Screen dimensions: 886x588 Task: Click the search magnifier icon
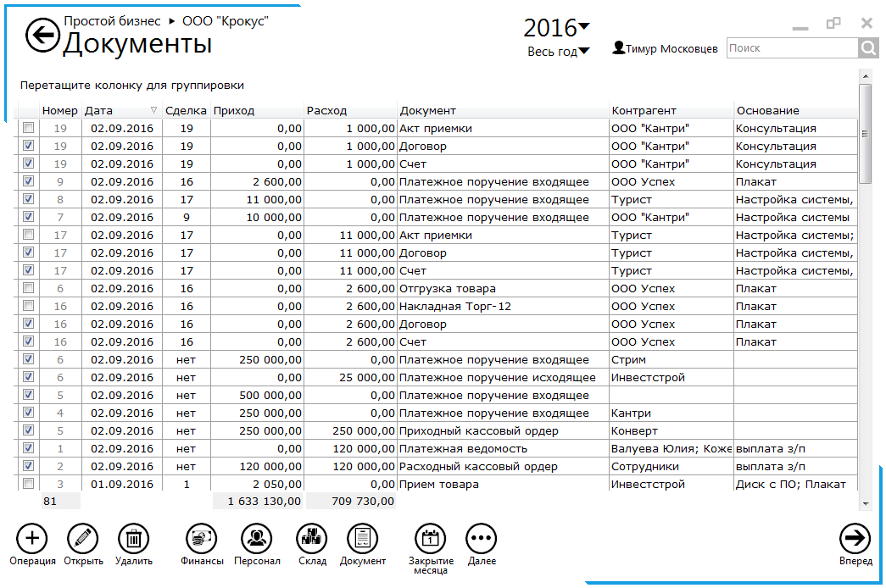pyautogui.click(x=867, y=49)
